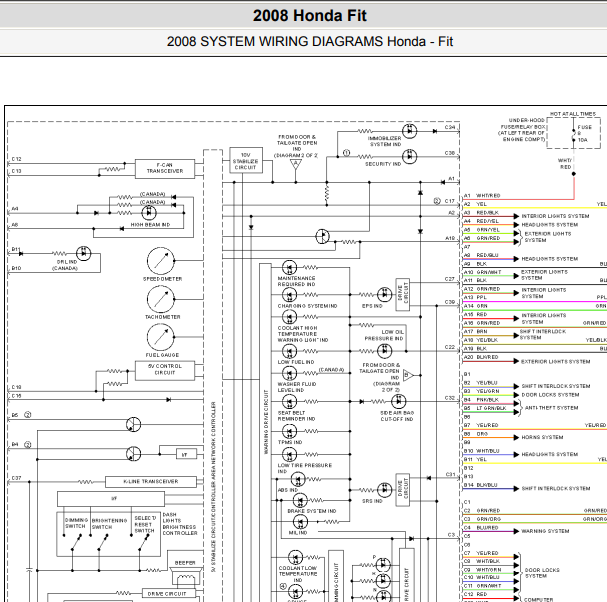
Task: Click the 'A1 WHT/RED' wire label
Action: (482, 196)
